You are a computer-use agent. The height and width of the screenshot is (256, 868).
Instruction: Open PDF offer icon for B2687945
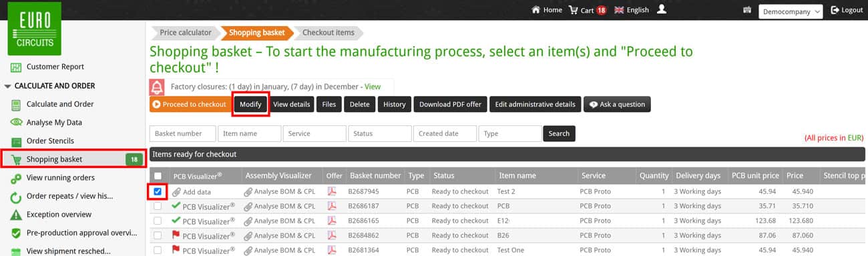coord(332,191)
